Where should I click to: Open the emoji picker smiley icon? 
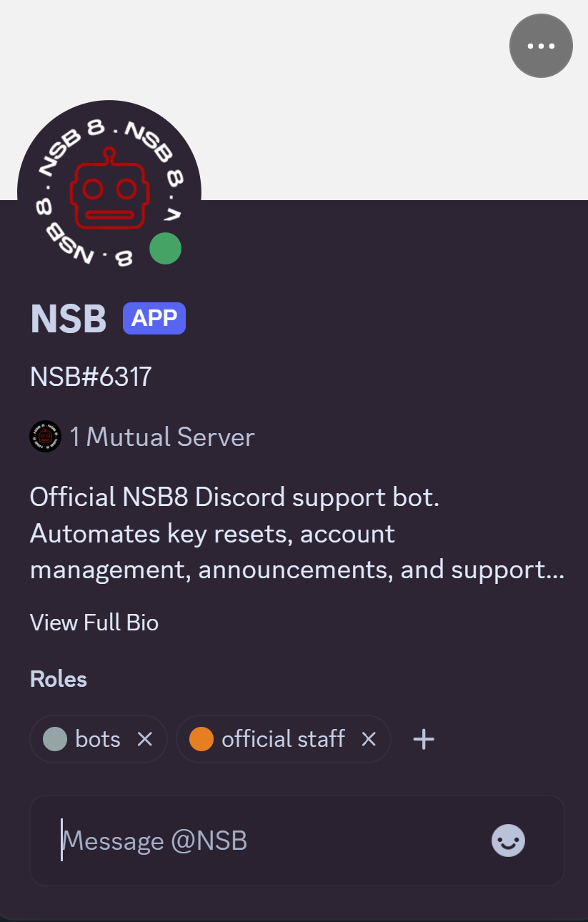pos(508,841)
